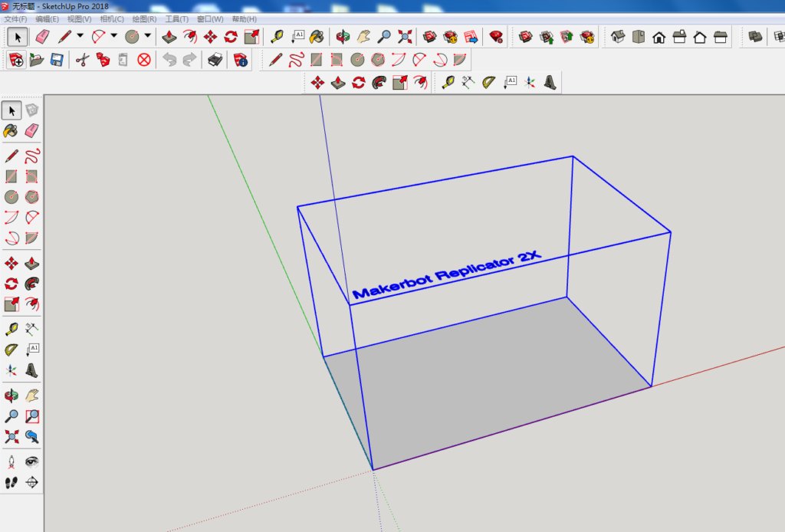This screenshot has width=785, height=532.
Task: Select the Follow Me tool in left palette
Action: 31,284
